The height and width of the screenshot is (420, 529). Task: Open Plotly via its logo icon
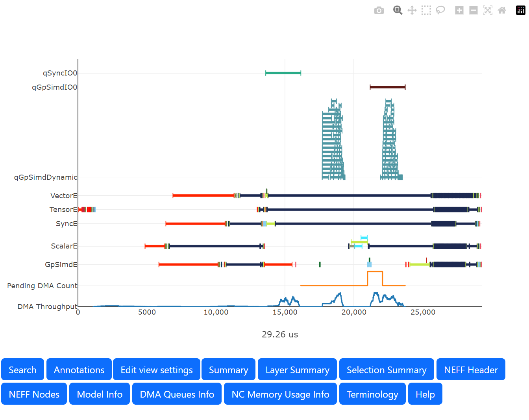[x=520, y=10]
